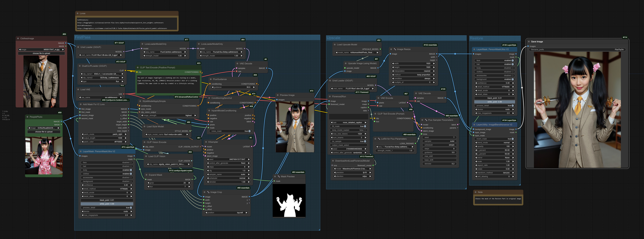Screen dimensions: 644x239
Task: Disable body in FirstPass PersonMaskUltra V2
Action: [107, 170]
